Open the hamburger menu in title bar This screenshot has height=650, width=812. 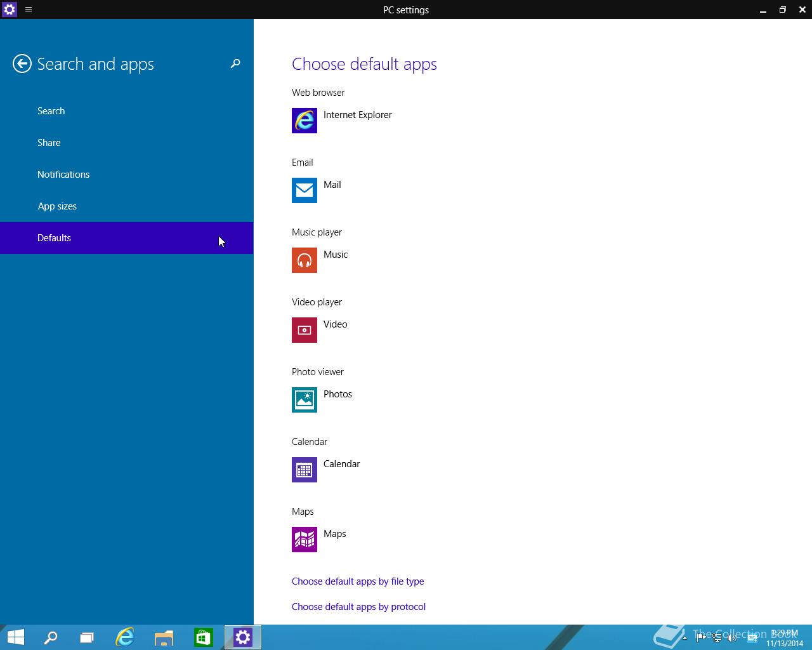29,10
